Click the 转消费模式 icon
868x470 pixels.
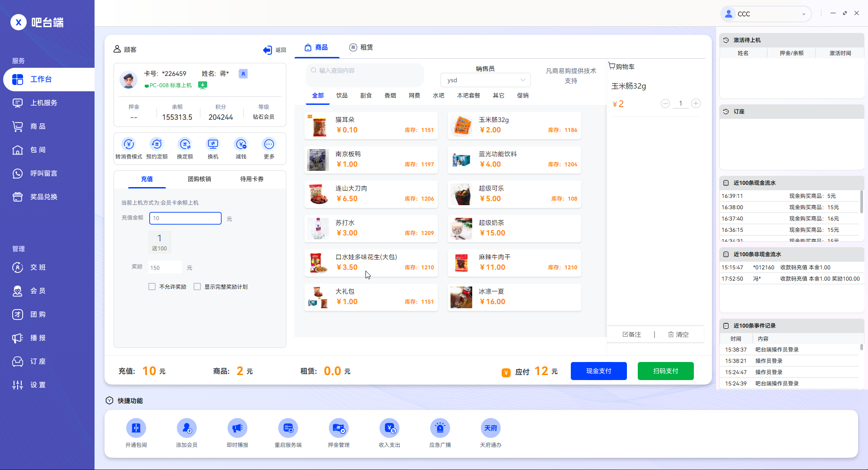coord(129,145)
